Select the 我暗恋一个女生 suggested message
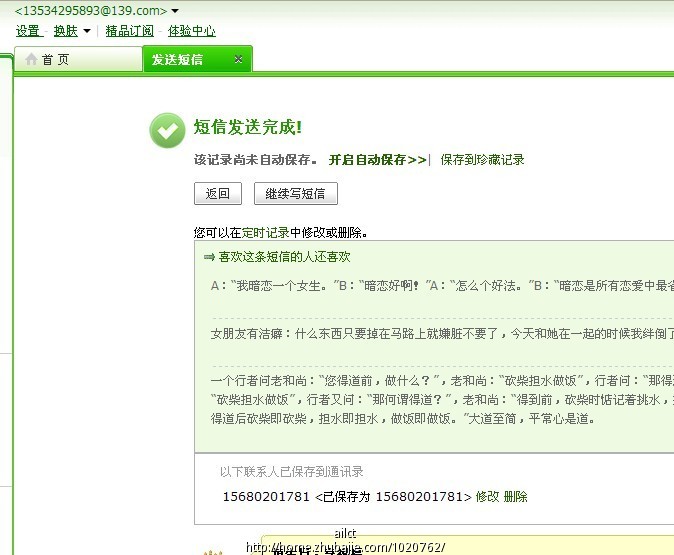This screenshot has height=555, width=674. tap(442, 286)
